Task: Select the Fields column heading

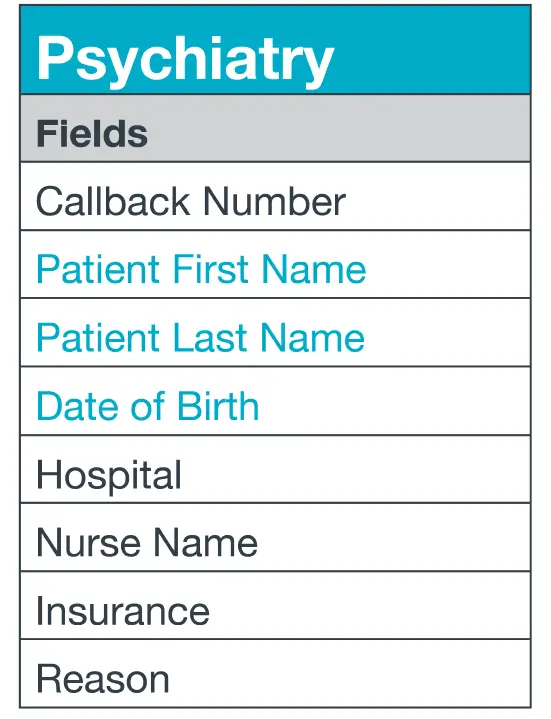Action: [92, 133]
